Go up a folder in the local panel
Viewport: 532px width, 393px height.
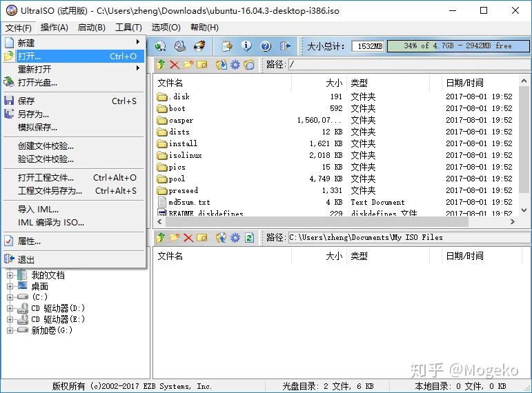(161, 238)
